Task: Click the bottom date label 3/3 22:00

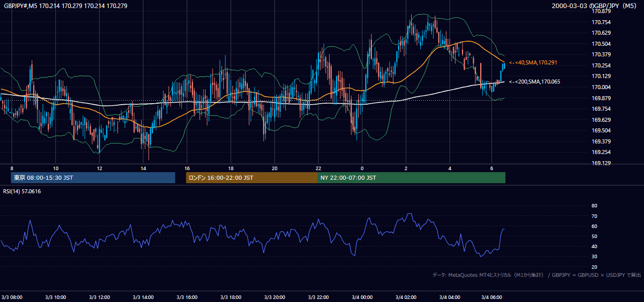Action: click(318, 297)
